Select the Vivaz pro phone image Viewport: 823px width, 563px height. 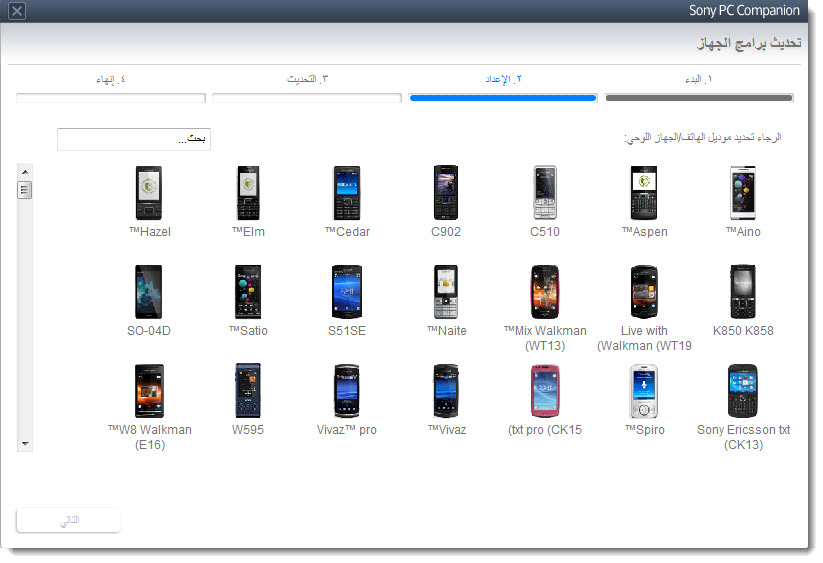tap(347, 391)
